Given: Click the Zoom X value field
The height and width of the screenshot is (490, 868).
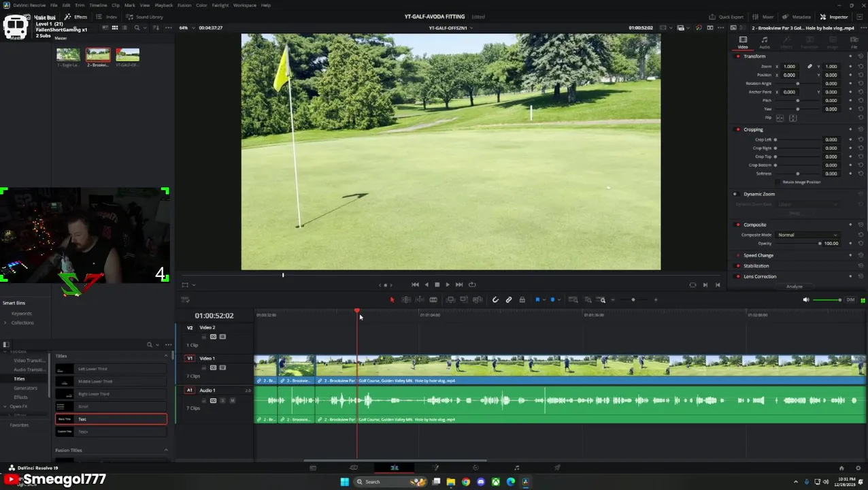Looking at the screenshot, I should point(790,67).
